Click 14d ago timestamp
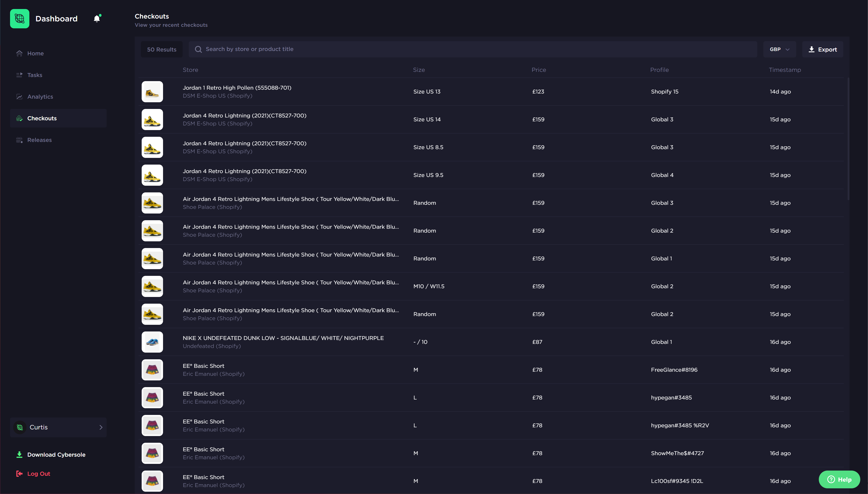868x494 pixels. [780, 92]
